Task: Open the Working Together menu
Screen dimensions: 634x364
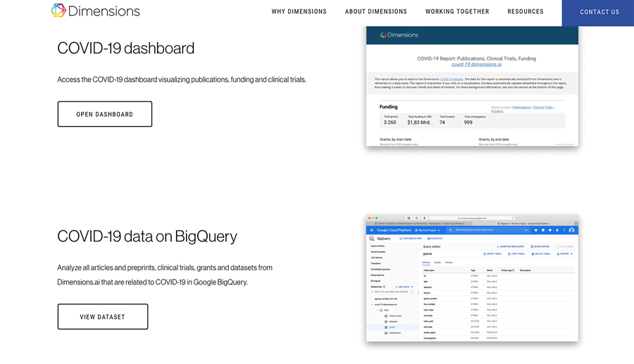Action: [457, 12]
